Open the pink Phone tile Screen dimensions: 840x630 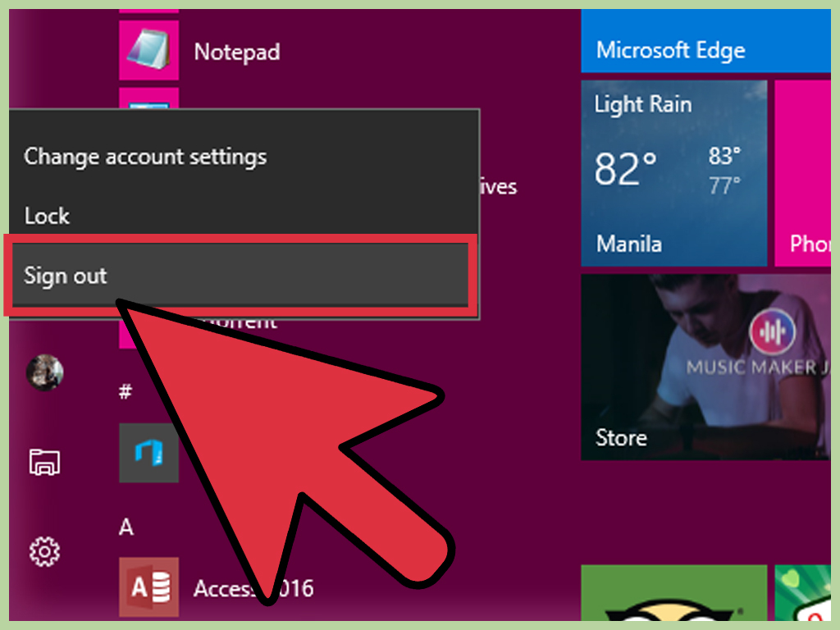(x=802, y=173)
